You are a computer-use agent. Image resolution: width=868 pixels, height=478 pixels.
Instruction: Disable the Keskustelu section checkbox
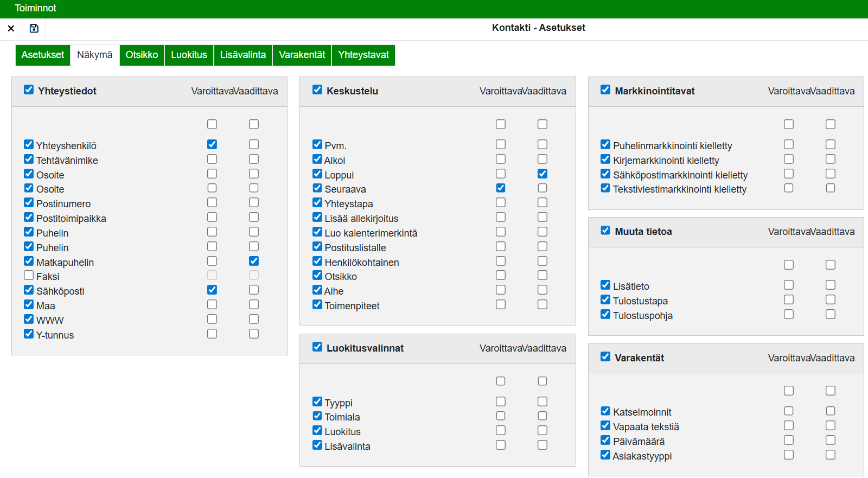(317, 90)
